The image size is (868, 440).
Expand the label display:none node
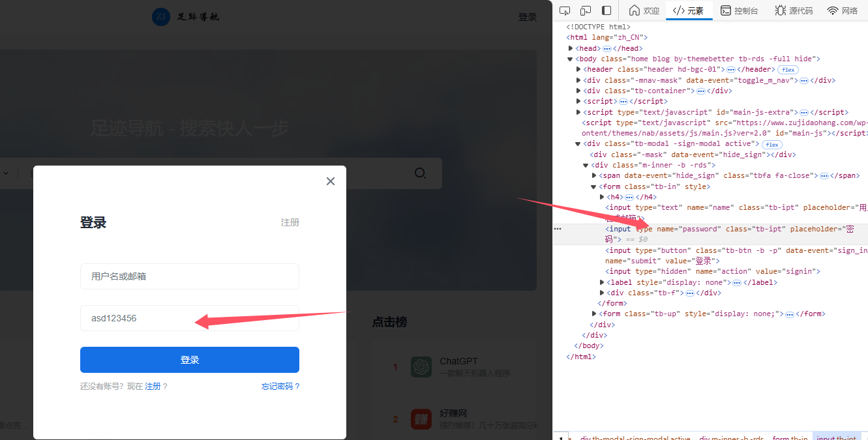click(x=602, y=283)
